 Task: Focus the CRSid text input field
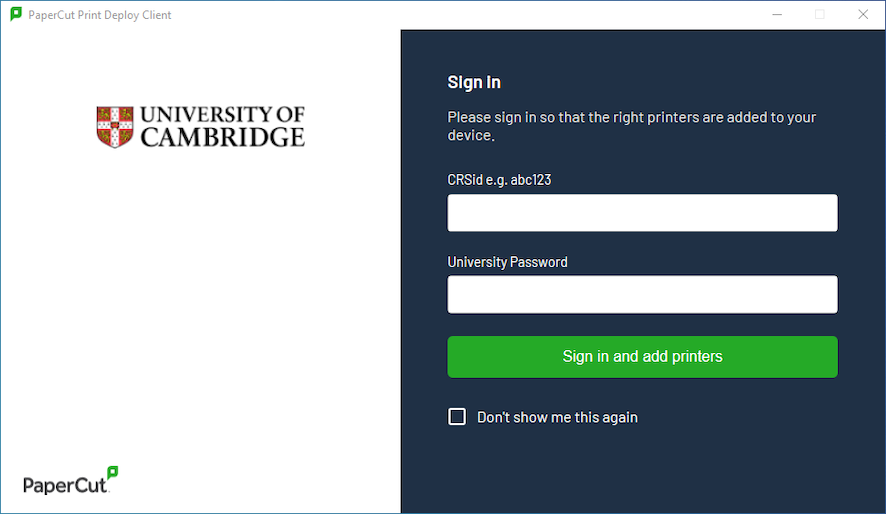click(642, 213)
